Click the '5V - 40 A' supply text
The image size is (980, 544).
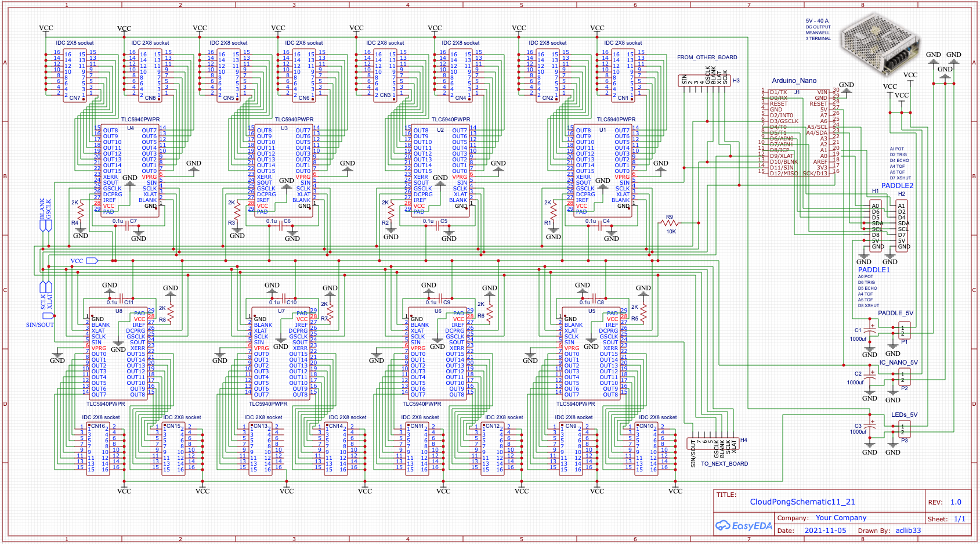coord(817,21)
